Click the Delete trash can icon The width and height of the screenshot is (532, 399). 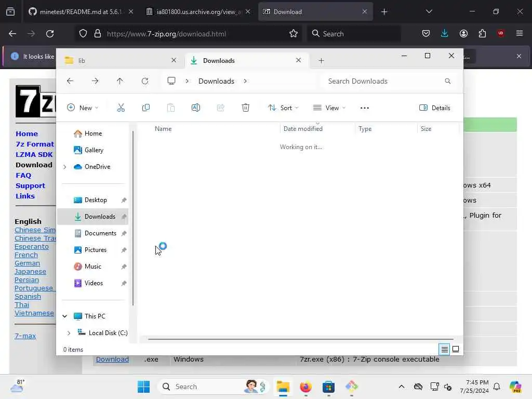pos(246,108)
